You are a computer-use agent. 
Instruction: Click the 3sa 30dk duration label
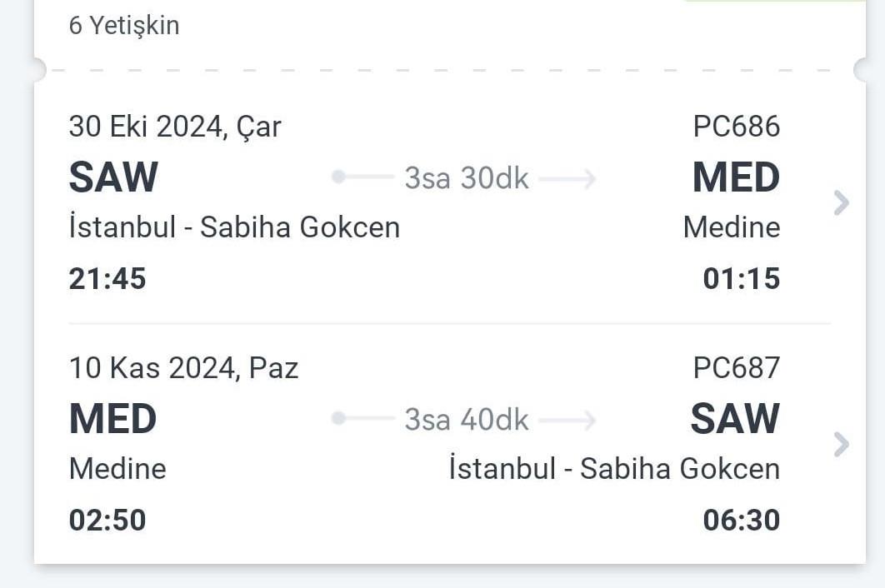pos(466,177)
